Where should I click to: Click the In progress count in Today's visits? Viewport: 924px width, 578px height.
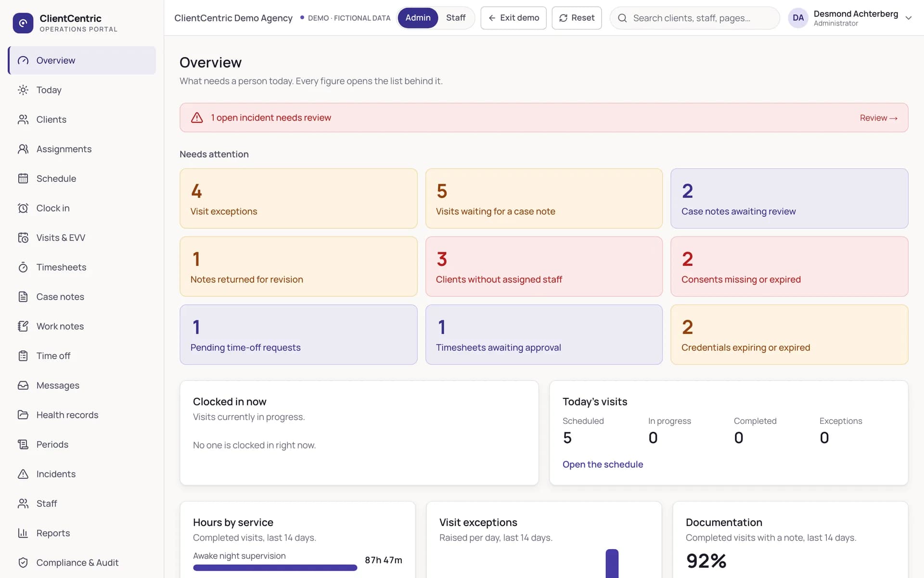click(x=653, y=437)
